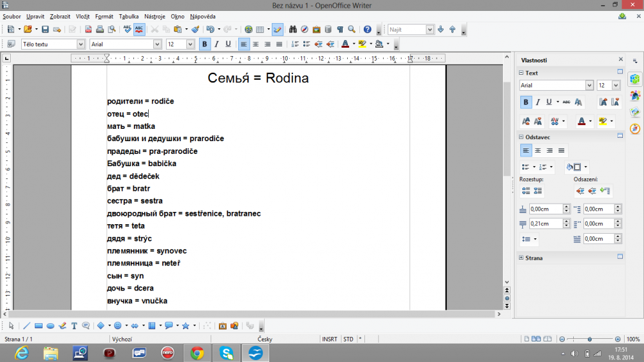
Task: Expand the Strana section in sidebar
Action: (x=521, y=258)
